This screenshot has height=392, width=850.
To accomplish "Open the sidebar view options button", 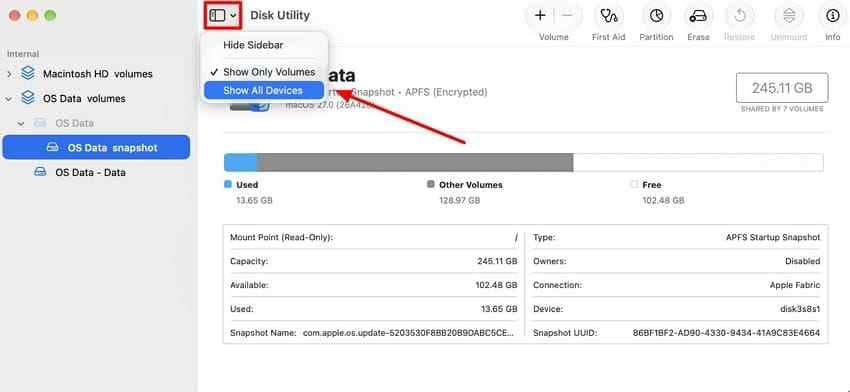I will point(223,16).
